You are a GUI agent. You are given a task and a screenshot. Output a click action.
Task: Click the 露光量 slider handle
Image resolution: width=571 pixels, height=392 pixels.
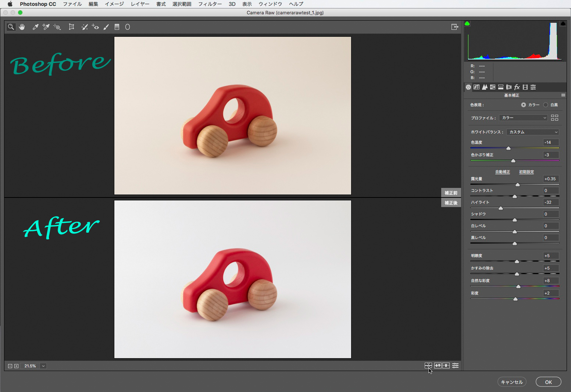(518, 185)
